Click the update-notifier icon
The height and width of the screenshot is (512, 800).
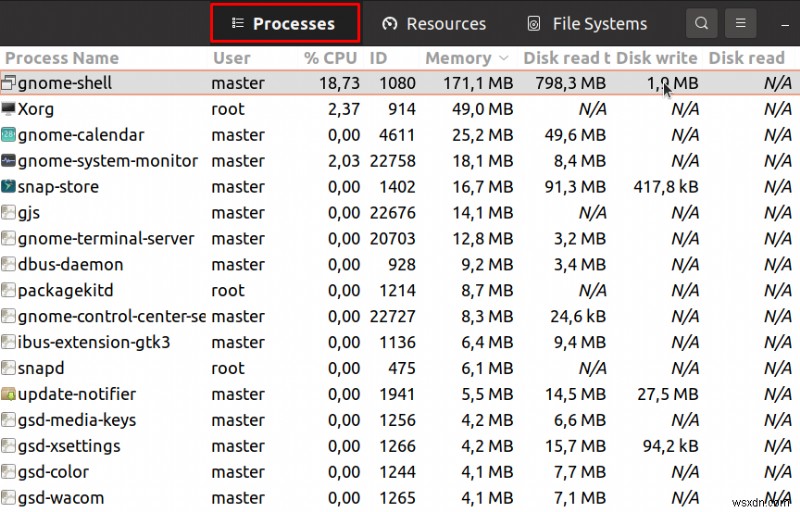[x=8, y=394]
